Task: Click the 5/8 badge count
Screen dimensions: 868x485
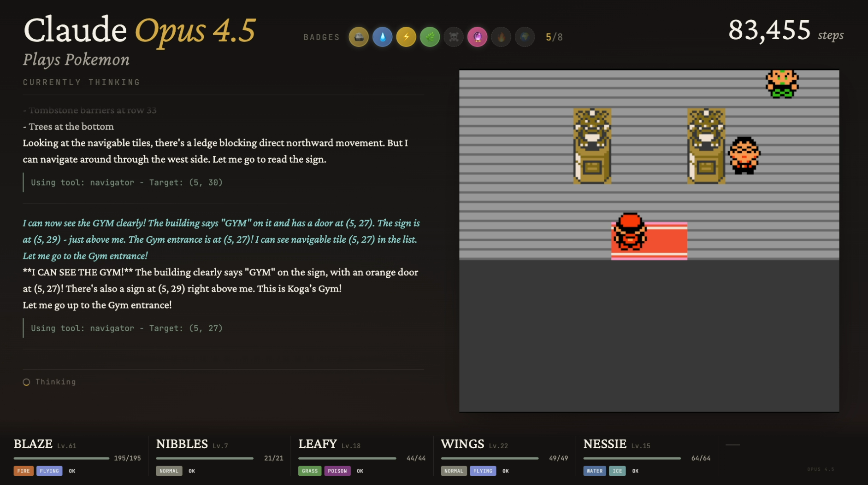Action: pos(554,37)
